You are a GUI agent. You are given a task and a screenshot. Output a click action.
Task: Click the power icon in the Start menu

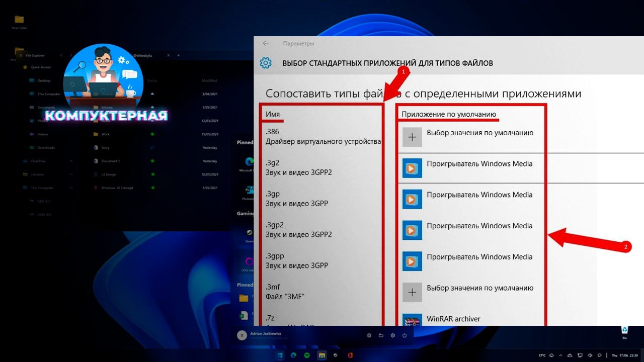pos(405,335)
